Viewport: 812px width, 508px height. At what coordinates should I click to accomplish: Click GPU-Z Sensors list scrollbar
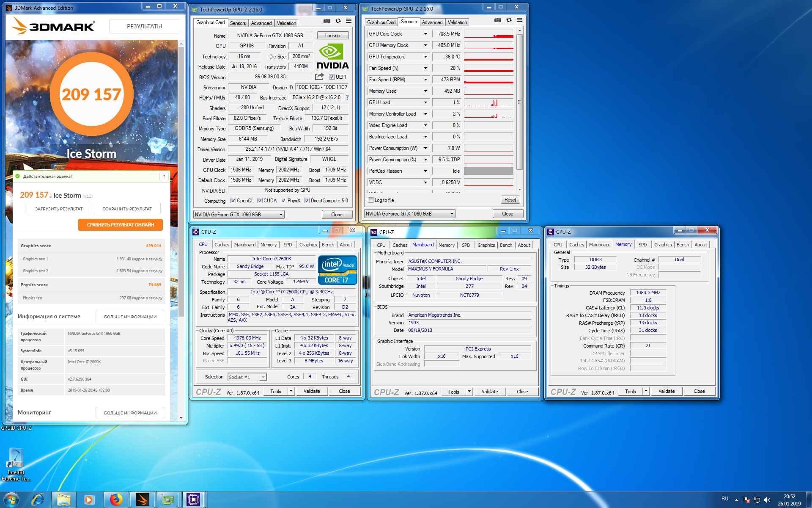(520, 102)
